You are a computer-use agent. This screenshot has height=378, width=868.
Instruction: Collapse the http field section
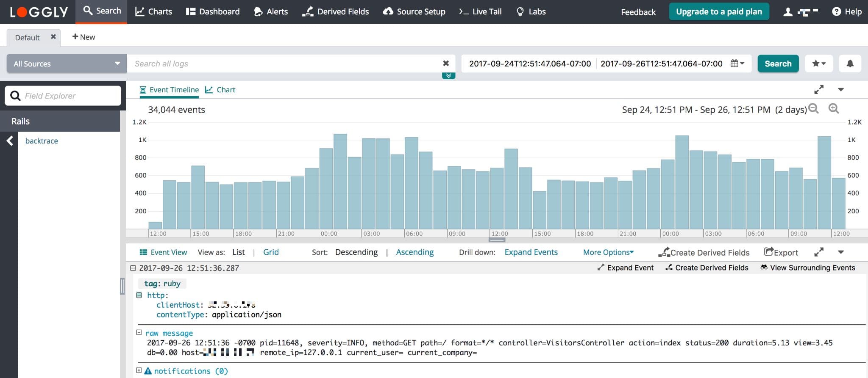pyautogui.click(x=139, y=295)
